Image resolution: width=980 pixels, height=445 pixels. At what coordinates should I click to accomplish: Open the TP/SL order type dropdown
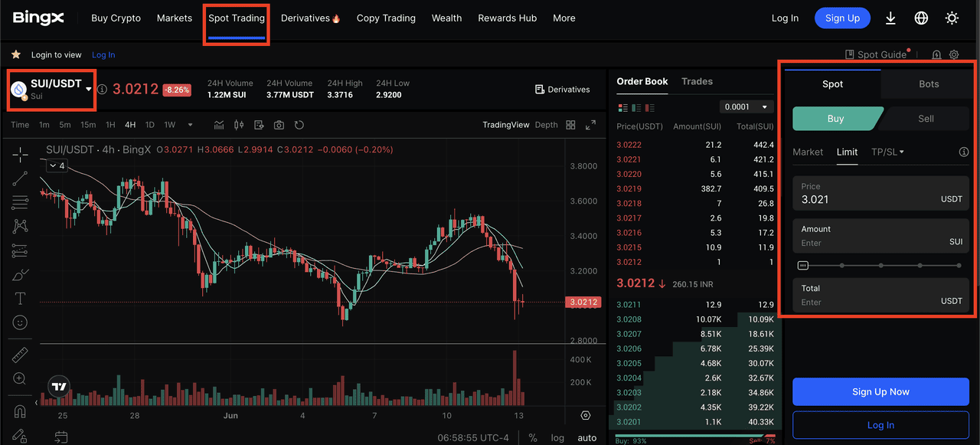[887, 152]
